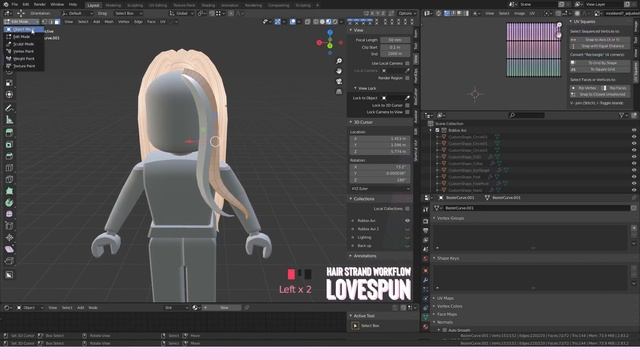Select the Annotate pencil tool

pyautogui.click(x=9, y=108)
